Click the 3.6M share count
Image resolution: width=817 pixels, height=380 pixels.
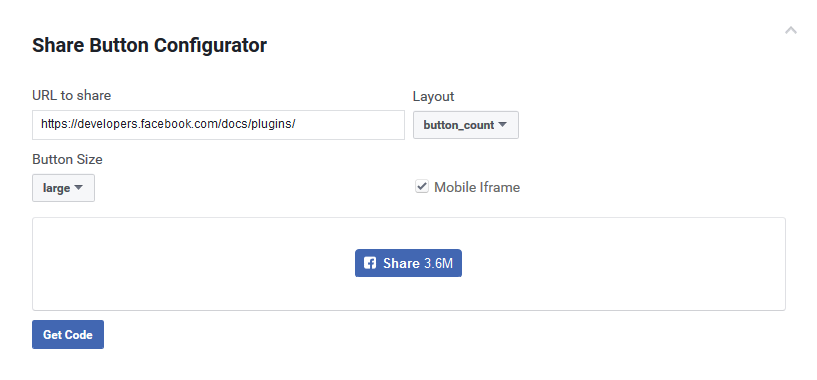438,263
